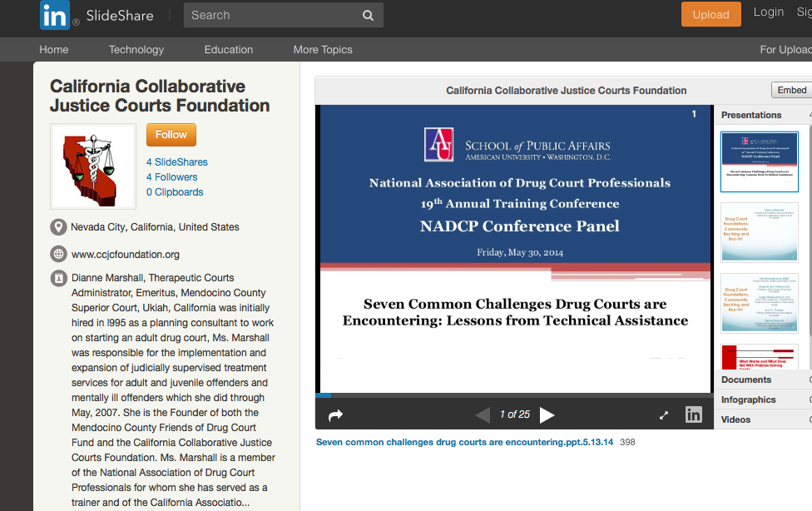
Task: Open fullscreen view of slideshow
Action: pos(664,415)
